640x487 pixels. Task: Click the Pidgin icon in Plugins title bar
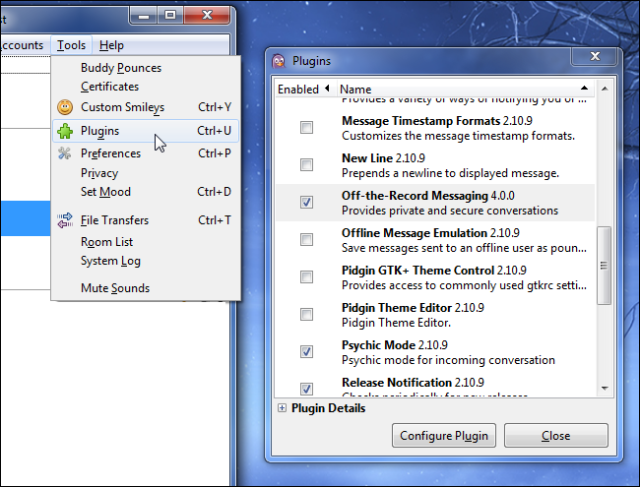click(x=279, y=61)
